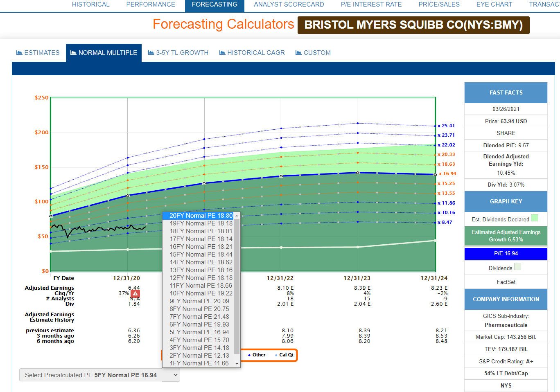Open the EYE CHART tab

pyautogui.click(x=494, y=5)
